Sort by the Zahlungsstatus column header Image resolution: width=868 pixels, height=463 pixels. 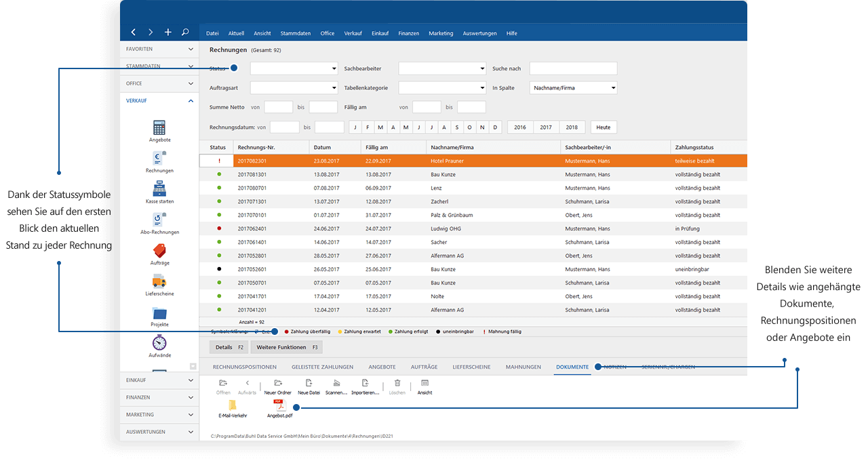click(x=709, y=147)
